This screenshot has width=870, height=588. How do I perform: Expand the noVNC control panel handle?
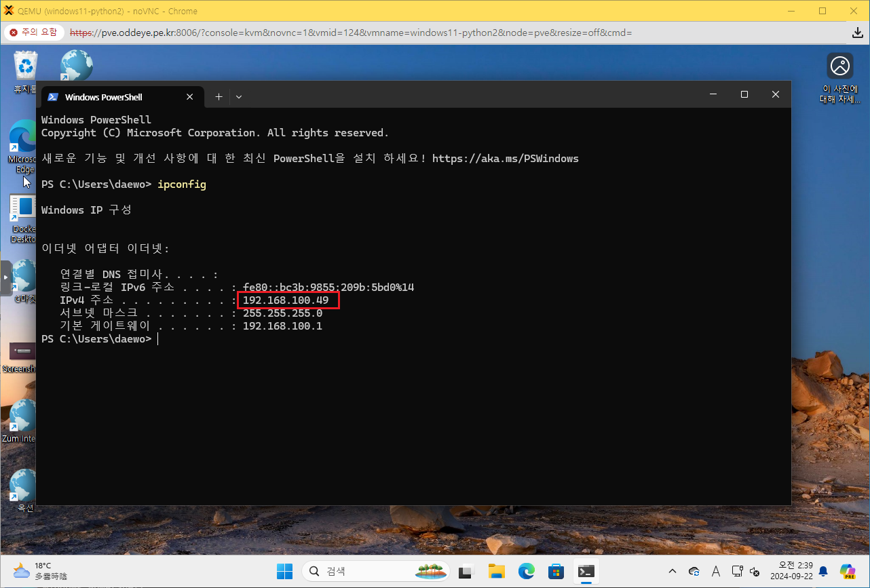click(5, 277)
